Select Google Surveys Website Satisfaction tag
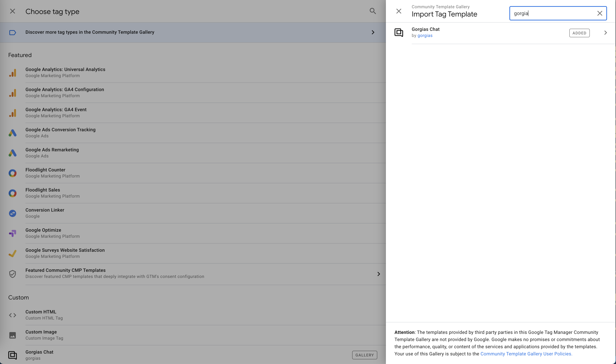The width and height of the screenshot is (616, 364). click(65, 250)
